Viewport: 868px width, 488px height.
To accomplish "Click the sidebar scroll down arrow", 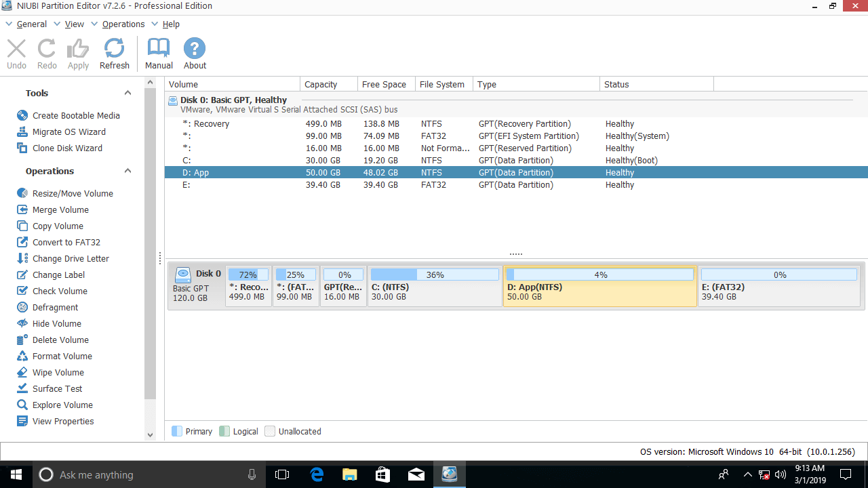I will click(x=151, y=435).
